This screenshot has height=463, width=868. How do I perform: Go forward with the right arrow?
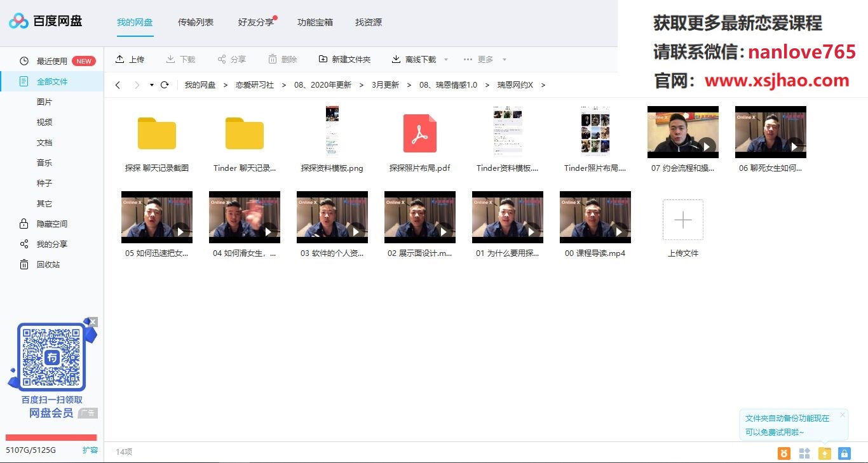tap(137, 85)
